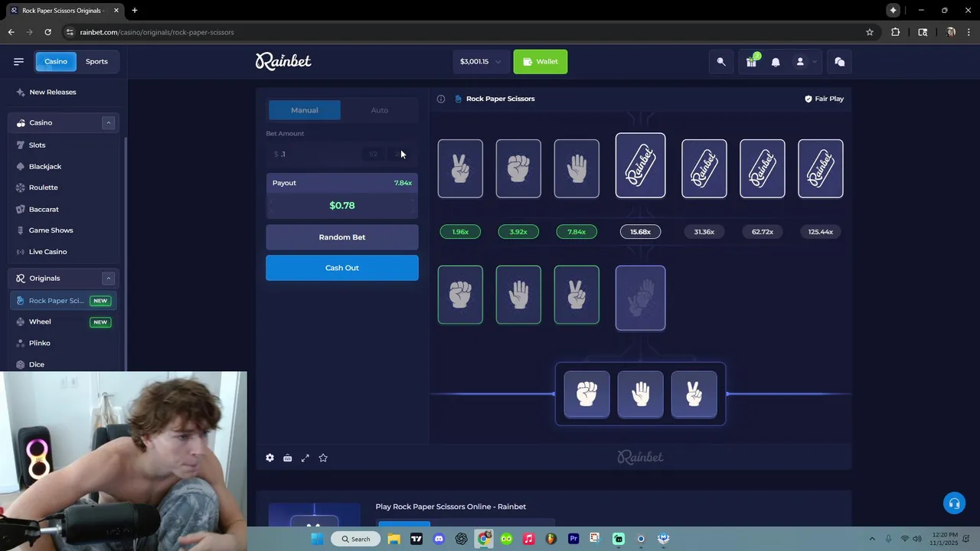Open the game info icon
This screenshot has height=551, width=980.
441,99
